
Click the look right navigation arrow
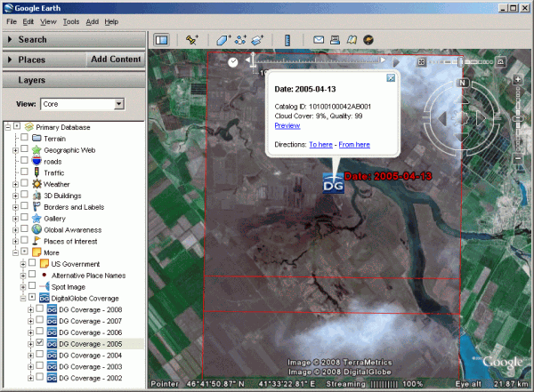(481, 119)
